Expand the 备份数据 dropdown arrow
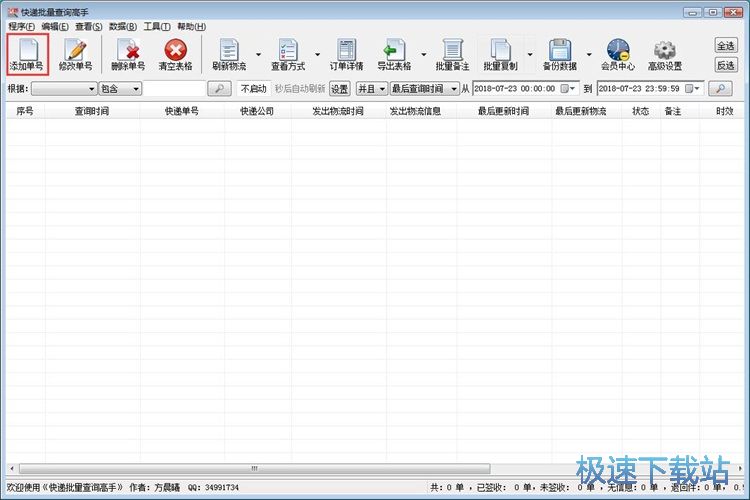 point(589,55)
